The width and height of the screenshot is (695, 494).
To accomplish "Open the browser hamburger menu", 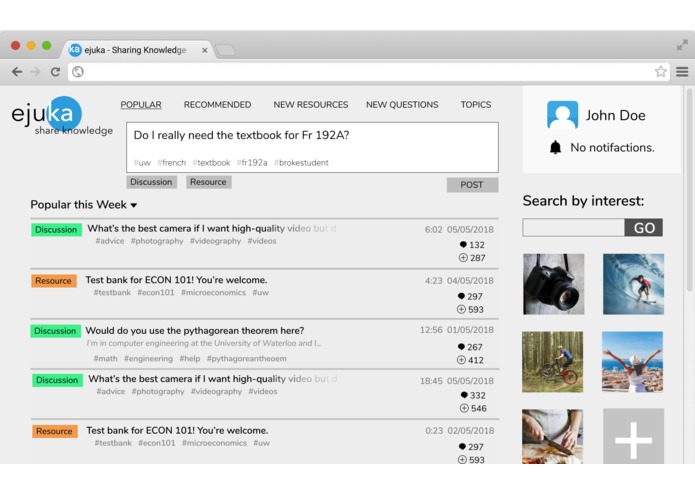I will [682, 72].
